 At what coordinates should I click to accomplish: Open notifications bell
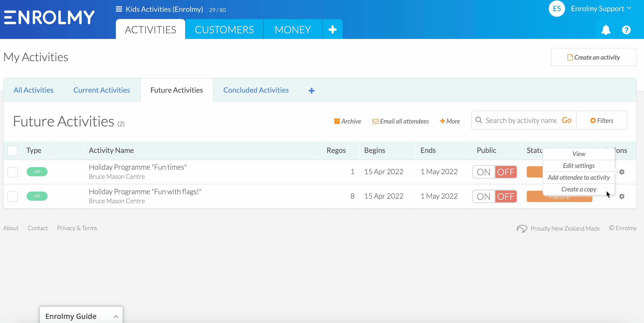(606, 30)
